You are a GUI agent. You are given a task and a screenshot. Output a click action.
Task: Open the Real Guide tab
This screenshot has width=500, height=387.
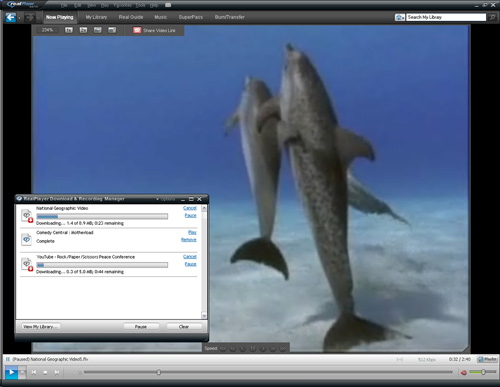pos(131,17)
